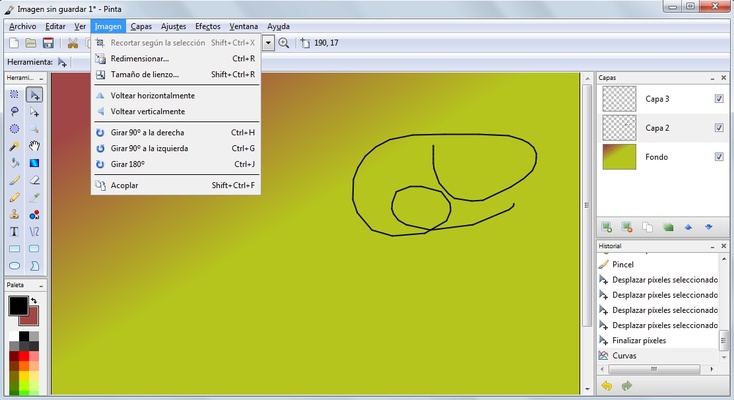Image resolution: width=734 pixels, height=400 pixels.
Task: Click the dark red secondary color swatch
Action: click(x=32, y=319)
